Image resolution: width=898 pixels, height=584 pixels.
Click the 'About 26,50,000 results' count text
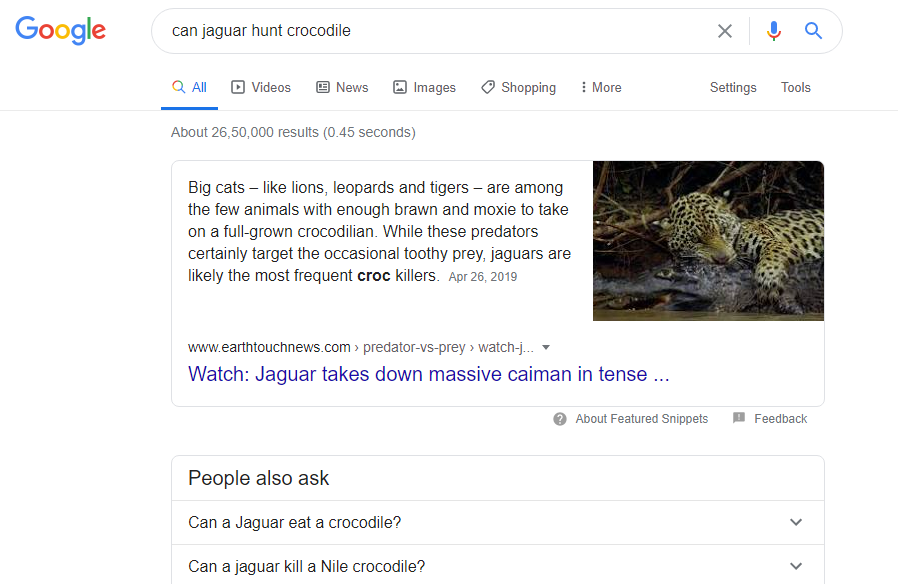click(x=293, y=132)
